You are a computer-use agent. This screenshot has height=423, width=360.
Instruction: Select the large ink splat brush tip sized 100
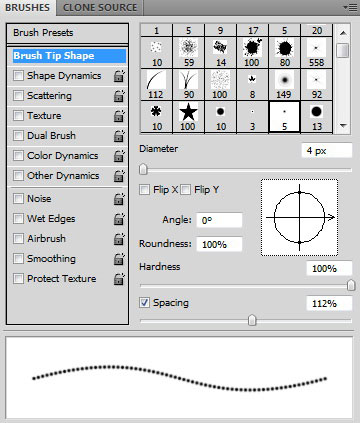click(x=252, y=53)
